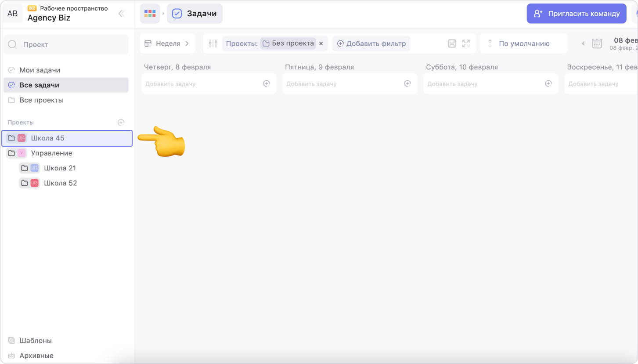Click the red Ш5 color badge
Screen dimensions: 638x364
[35, 183]
